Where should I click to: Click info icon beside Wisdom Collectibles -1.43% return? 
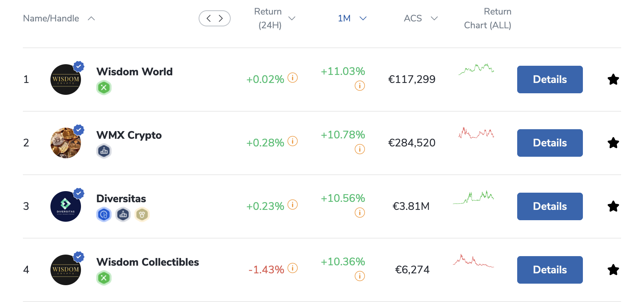tap(293, 268)
